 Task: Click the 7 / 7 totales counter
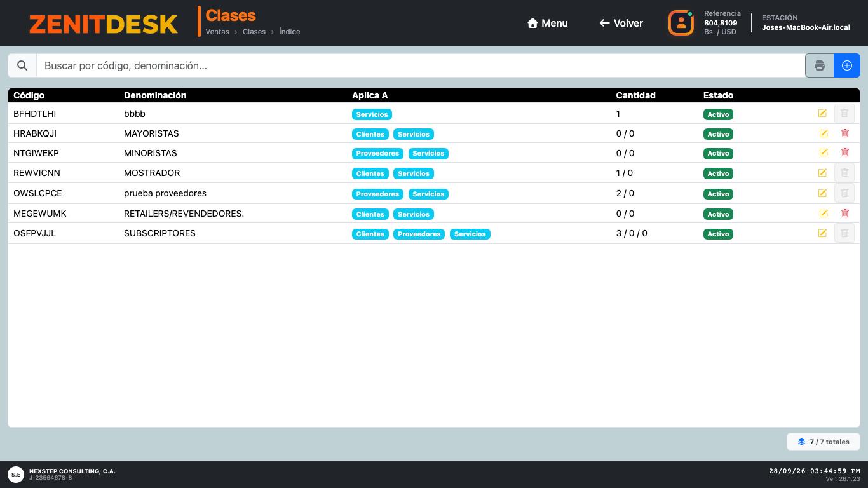point(824,442)
